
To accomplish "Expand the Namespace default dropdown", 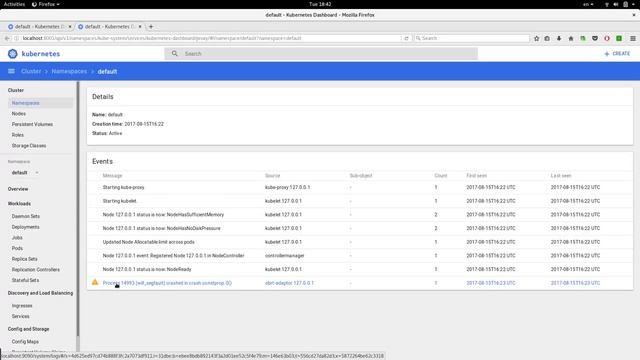I will [x=25, y=173].
